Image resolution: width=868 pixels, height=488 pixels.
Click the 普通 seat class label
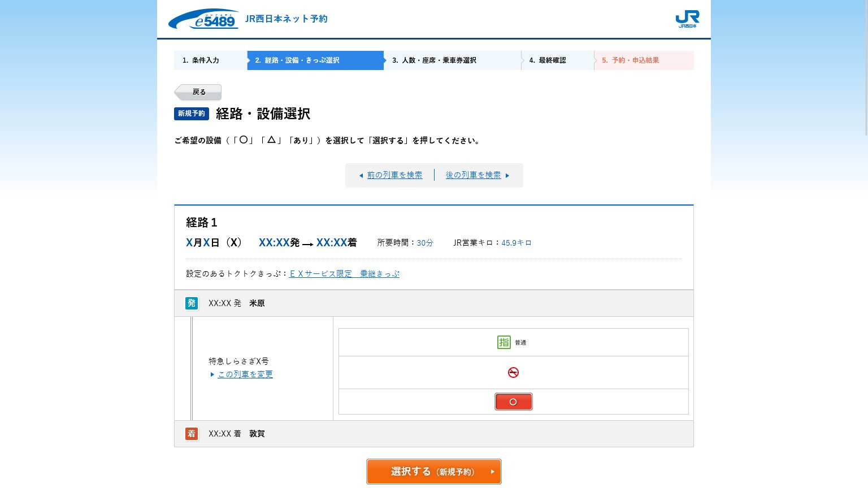520,343
